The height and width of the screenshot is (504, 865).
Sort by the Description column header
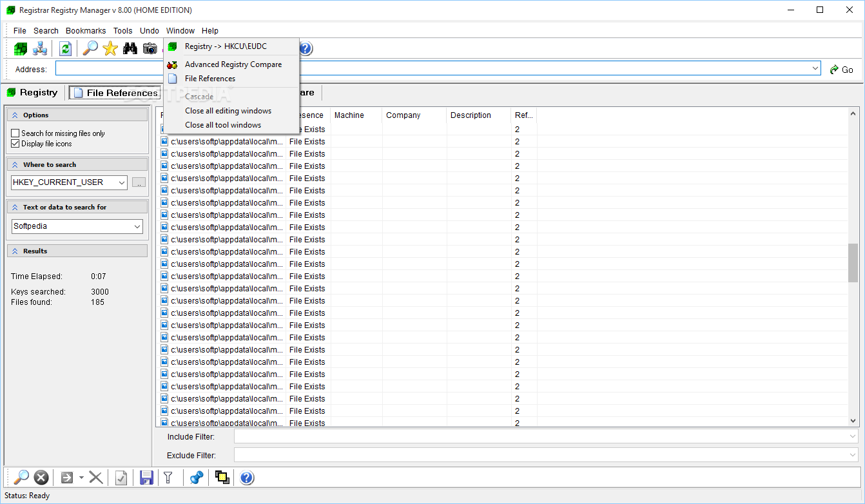(479, 115)
